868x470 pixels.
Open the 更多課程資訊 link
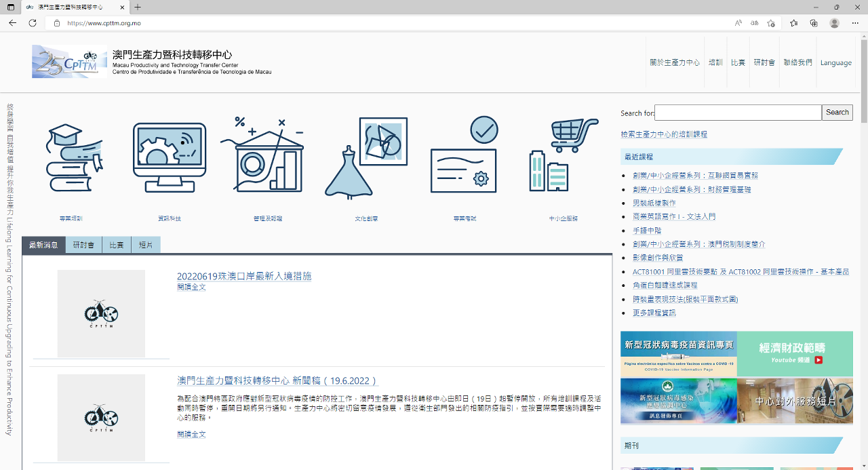point(654,313)
